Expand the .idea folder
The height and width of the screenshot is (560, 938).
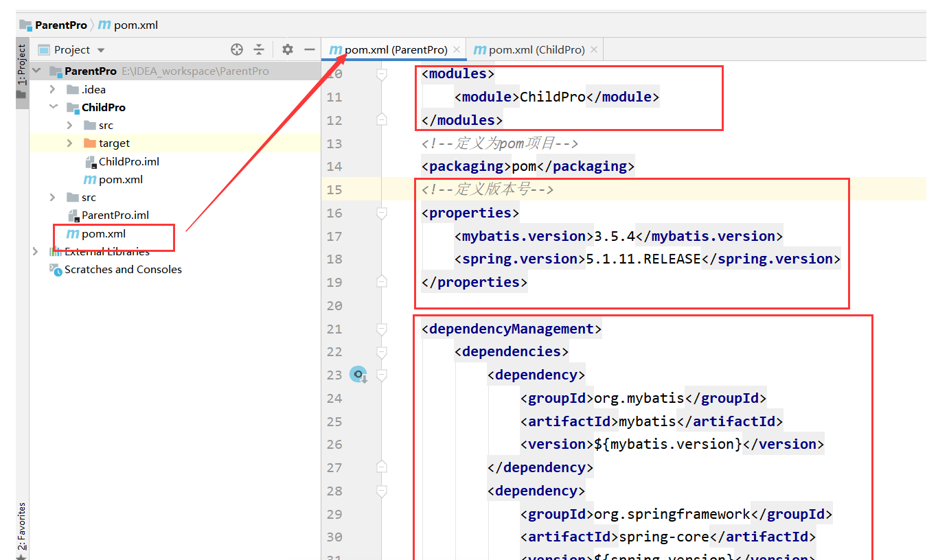53,90
